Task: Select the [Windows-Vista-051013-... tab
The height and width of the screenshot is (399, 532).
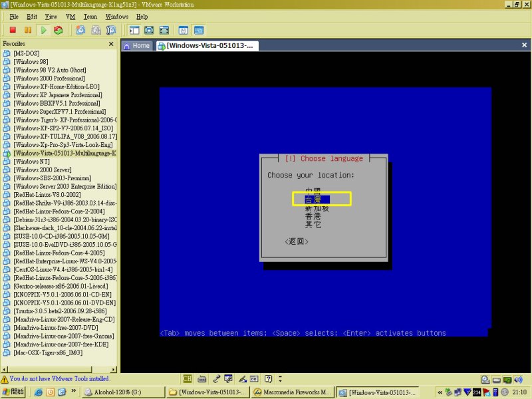Action: click(x=207, y=46)
